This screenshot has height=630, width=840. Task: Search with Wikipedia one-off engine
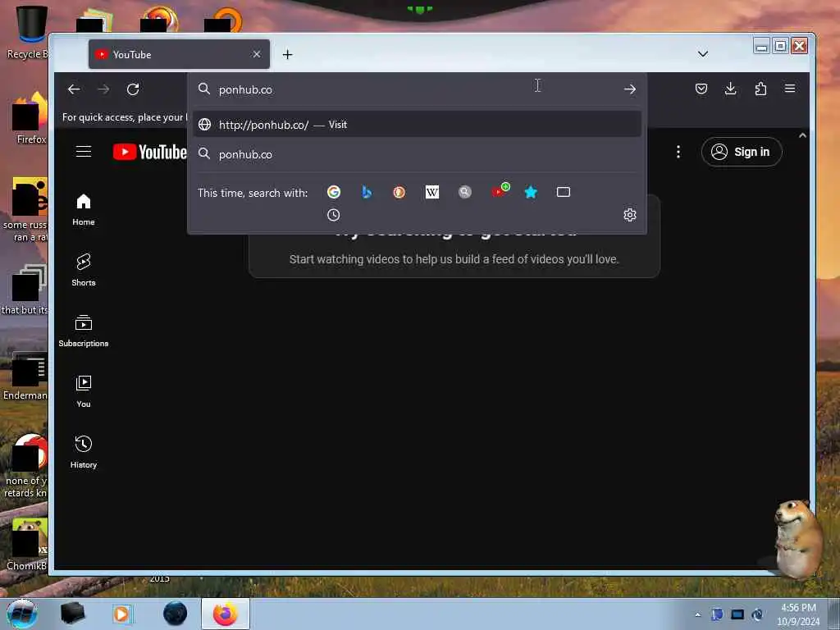tap(431, 192)
